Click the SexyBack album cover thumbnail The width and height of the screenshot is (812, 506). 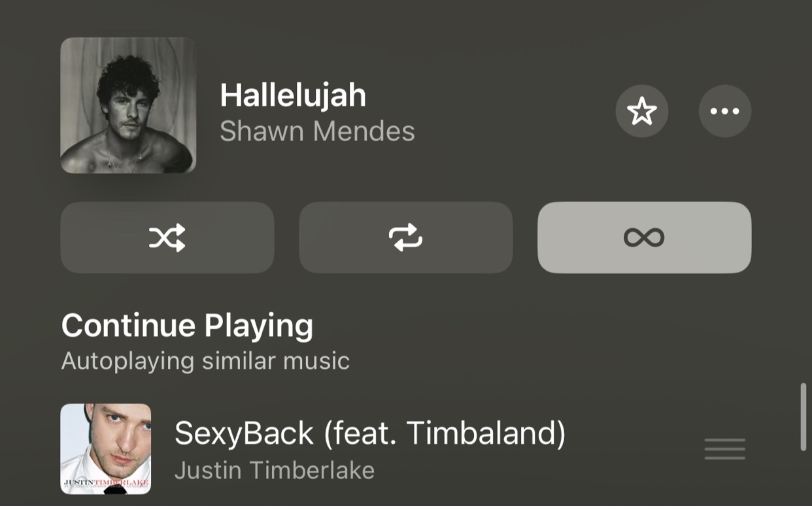click(x=106, y=449)
